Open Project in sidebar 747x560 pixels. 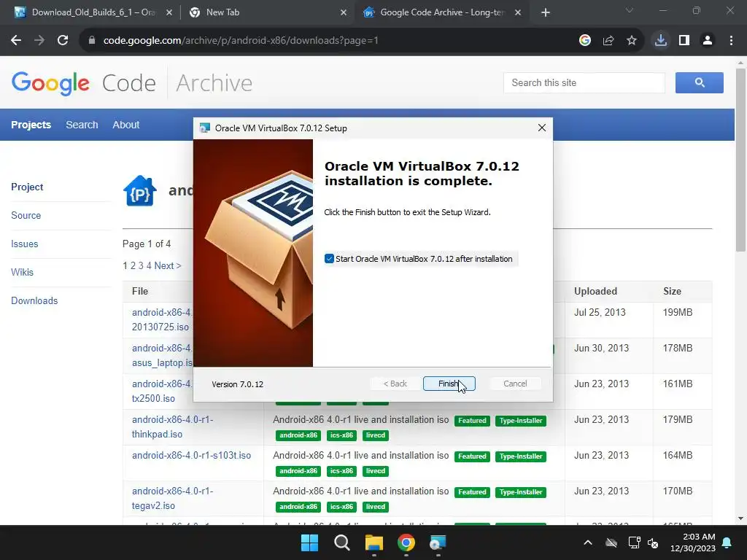tap(27, 187)
